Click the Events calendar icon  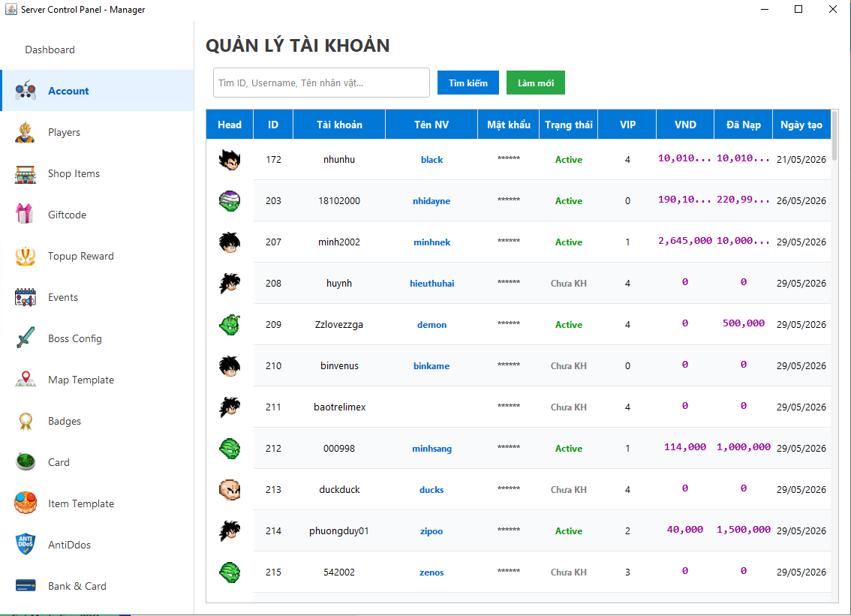coord(26,297)
